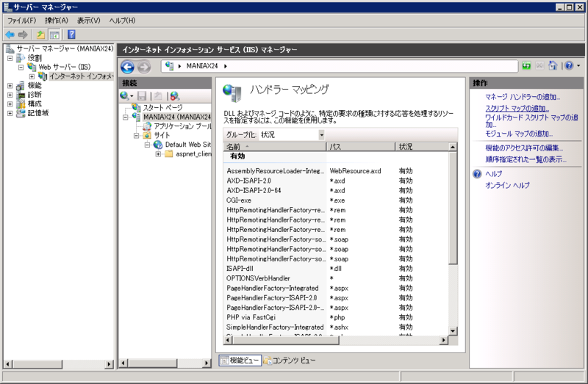This screenshot has width=588, height=384.
Task: Click the up-one-level folder toolbar icon
Action: pos(40,35)
